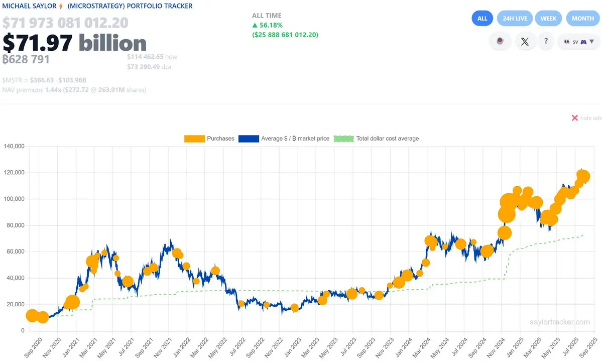The image size is (602, 364).
Task: Click the question mark help icon
Action: 546,41
